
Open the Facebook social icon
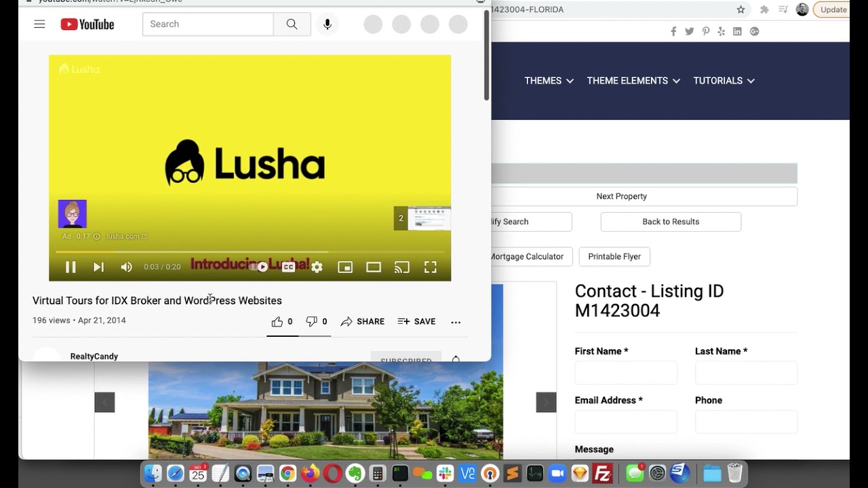point(673,31)
